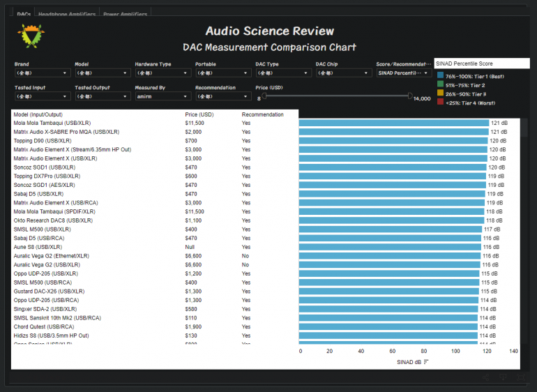The height and width of the screenshot is (392, 537).
Task: Select the Tier 4 (Worst) red swatch
Action: (x=440, y=102)
